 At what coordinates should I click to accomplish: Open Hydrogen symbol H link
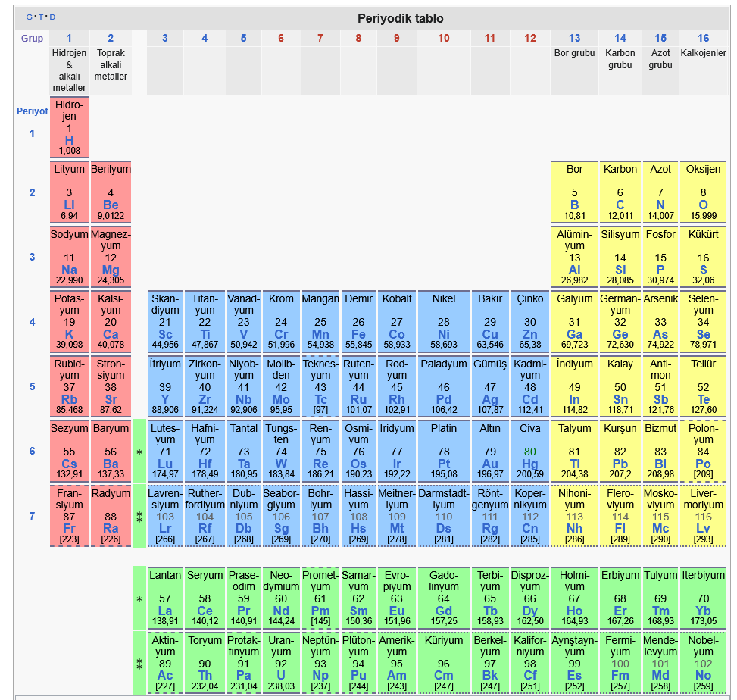69,140
